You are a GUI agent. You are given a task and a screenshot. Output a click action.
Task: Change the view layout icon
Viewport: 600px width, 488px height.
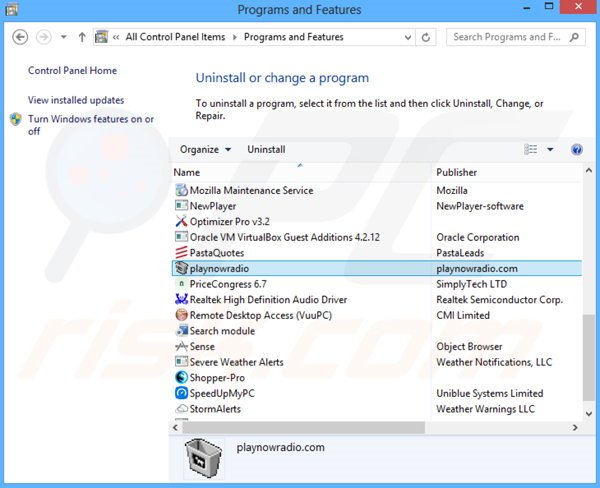[x=530, y=149]
